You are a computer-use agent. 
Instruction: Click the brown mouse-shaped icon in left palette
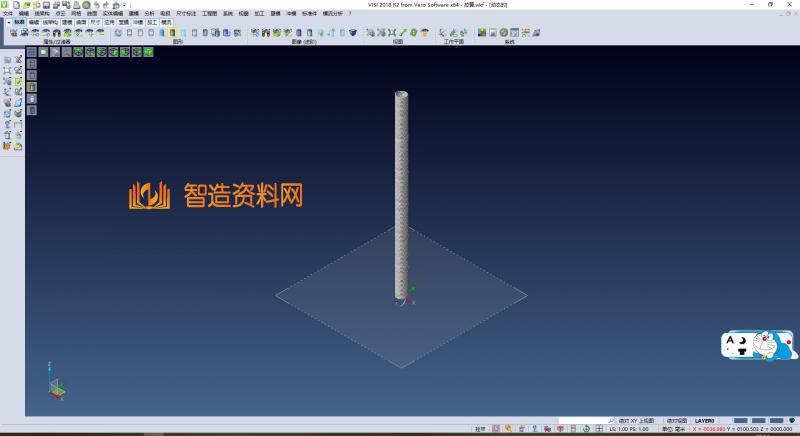tap(8, 102)
